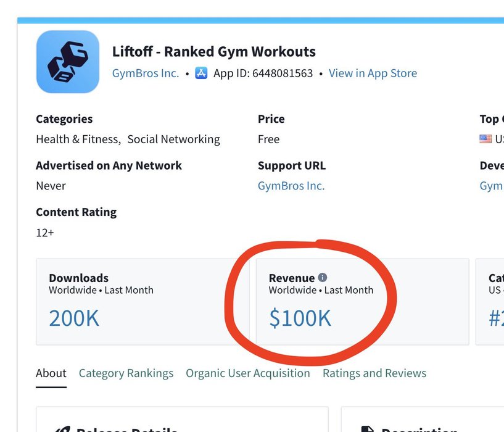Click the Revenue info icon
Screen dimensions: 504x432
pyautogui.click(x=323, y=277)
